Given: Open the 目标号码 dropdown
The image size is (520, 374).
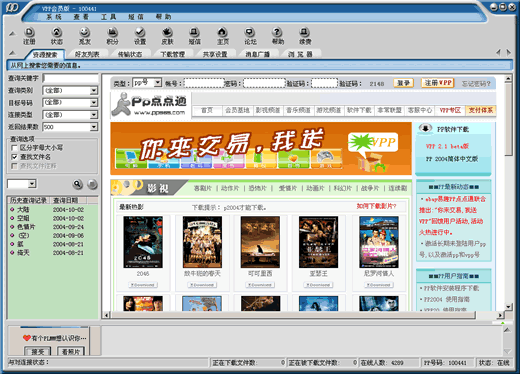Looking at the screenshot, I should 94,102.
